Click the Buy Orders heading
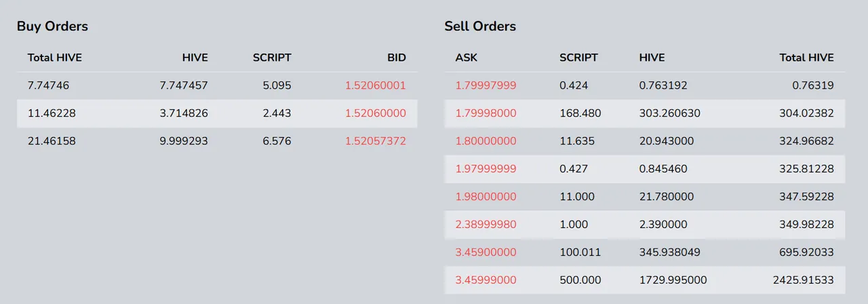Viewport: 868px width, 304px height. click(53, 26)
